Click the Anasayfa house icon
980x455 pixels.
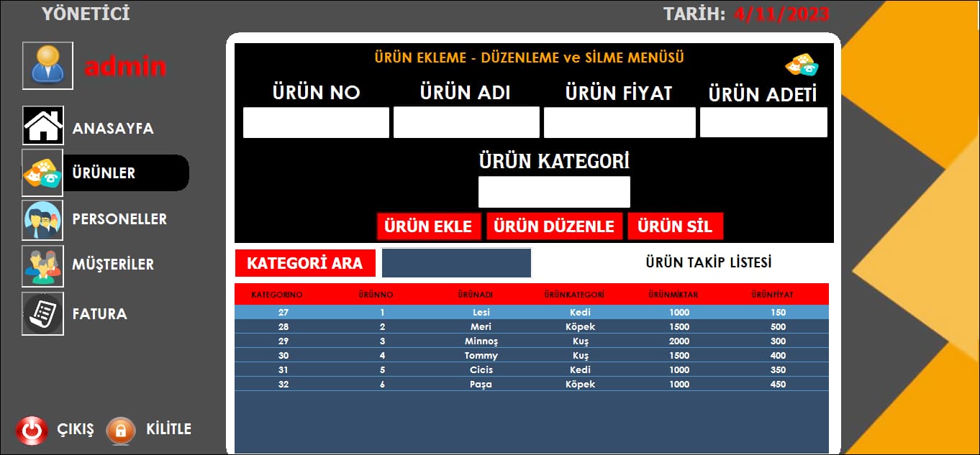43,127
